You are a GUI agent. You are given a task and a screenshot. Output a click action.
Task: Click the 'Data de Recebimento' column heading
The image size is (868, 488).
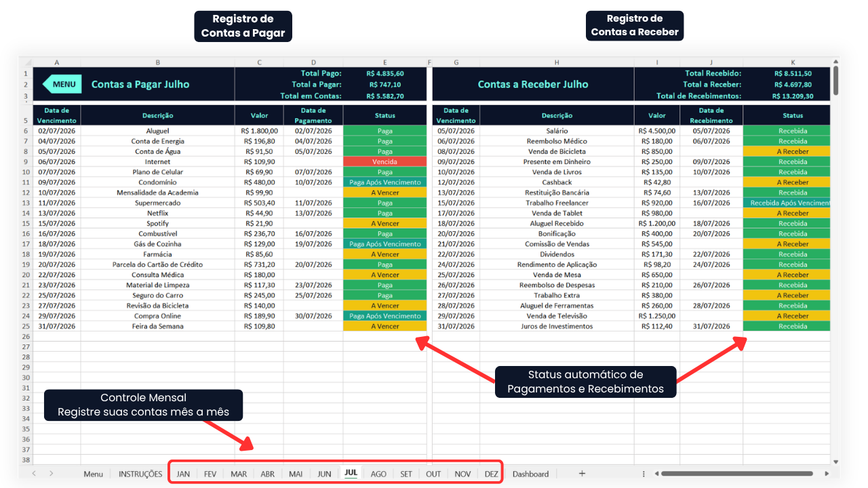tap(711, 115)
